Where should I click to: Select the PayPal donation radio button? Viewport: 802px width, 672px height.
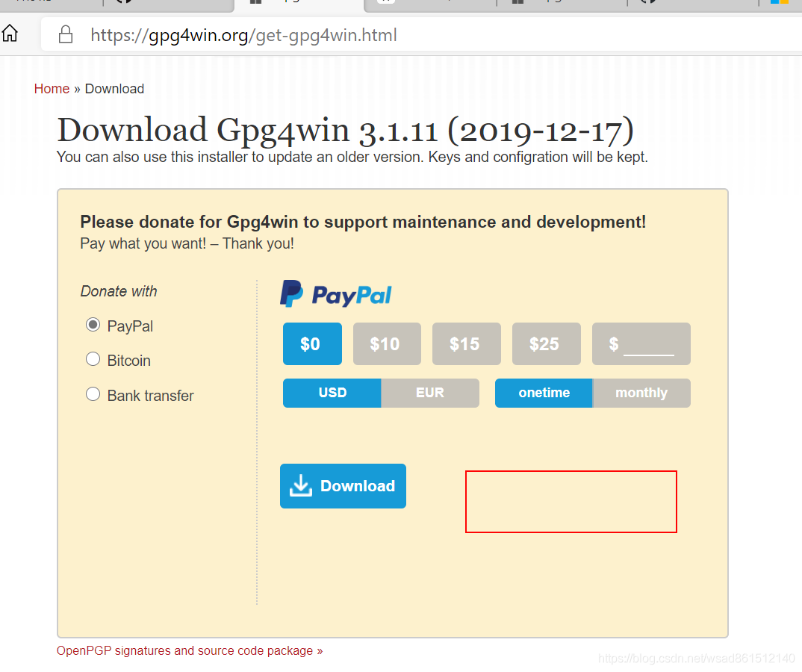(93, 326)
